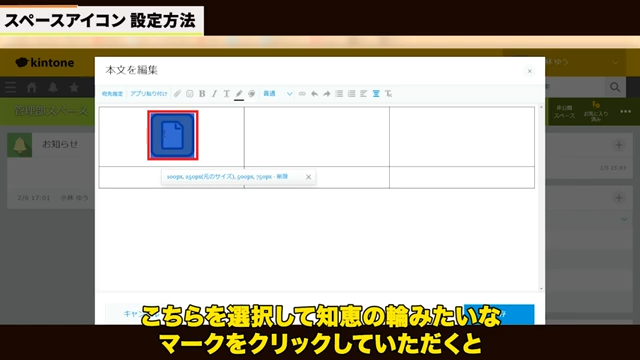640x360 pixels.
Task: Open the 普通 font size dropdown
Action: pos(278,94)
